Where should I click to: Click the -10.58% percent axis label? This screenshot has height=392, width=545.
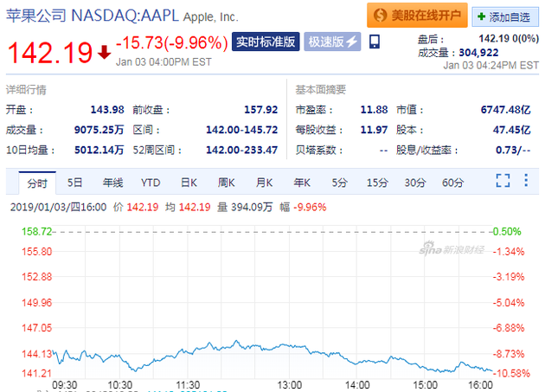[511, 373]
